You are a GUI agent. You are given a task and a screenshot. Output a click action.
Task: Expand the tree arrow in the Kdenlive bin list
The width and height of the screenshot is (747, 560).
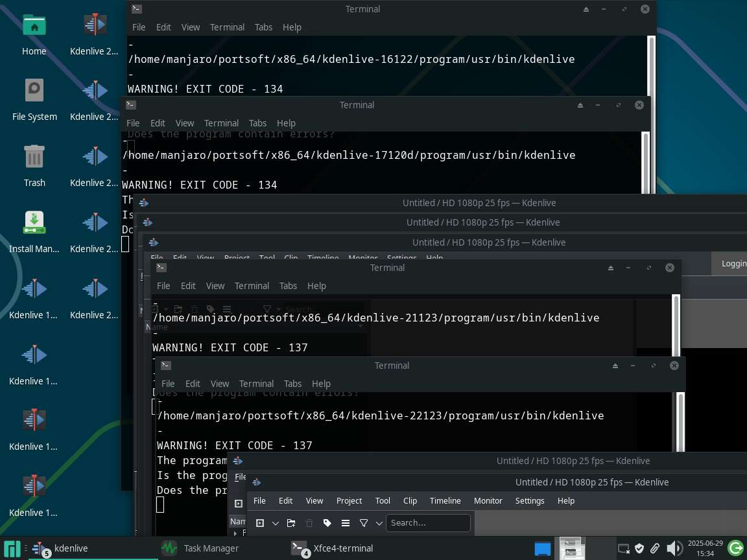pyautogui.click(x=236, y=533)
